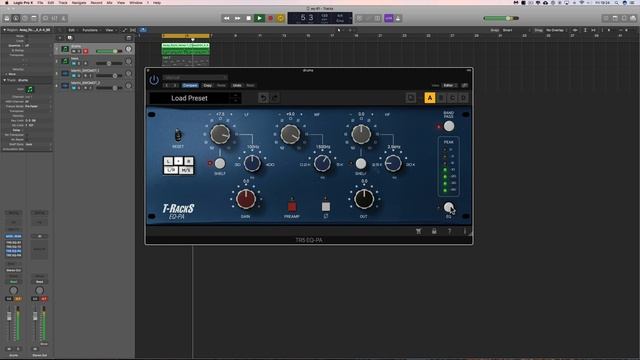The width and height of the screenshot is (640, 360).
Task: Open the plugin View Editor dropdown
Action: (449, 85)
